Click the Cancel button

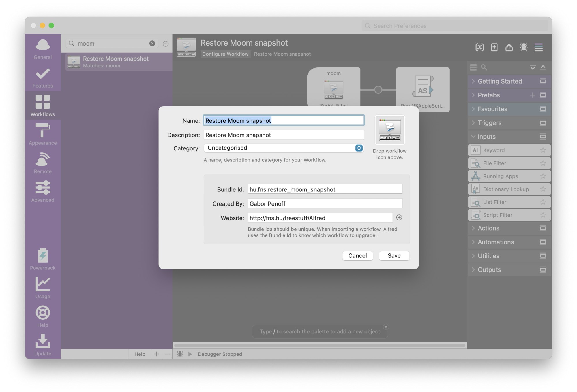357,256
